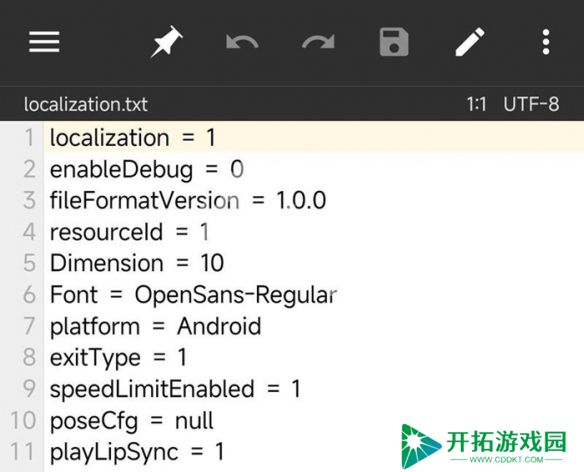This screenshot has height=472, width=584.
Task: Open the UTF-8 encoding selector
Action: pos(531,104)
